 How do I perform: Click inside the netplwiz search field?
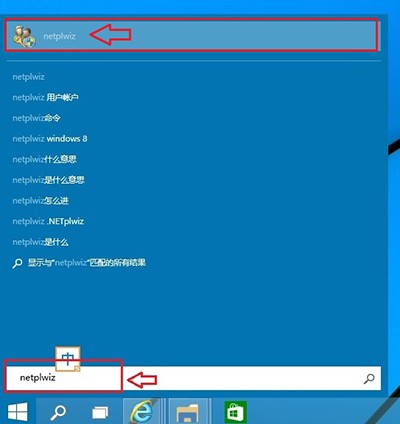pos(193,378)
